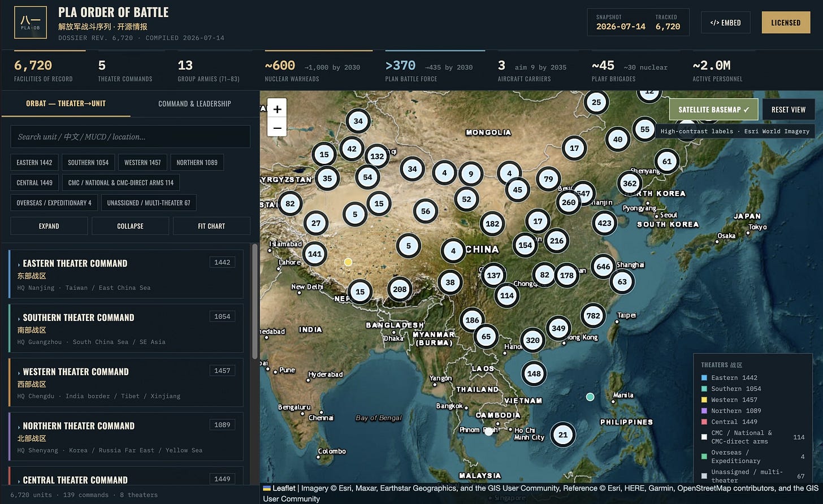
Task: Open the 362 cluster near Shenyang
Action: (630, 184)
